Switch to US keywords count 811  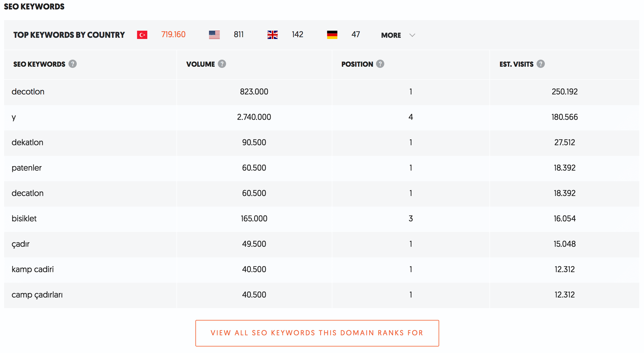point(238,35)
